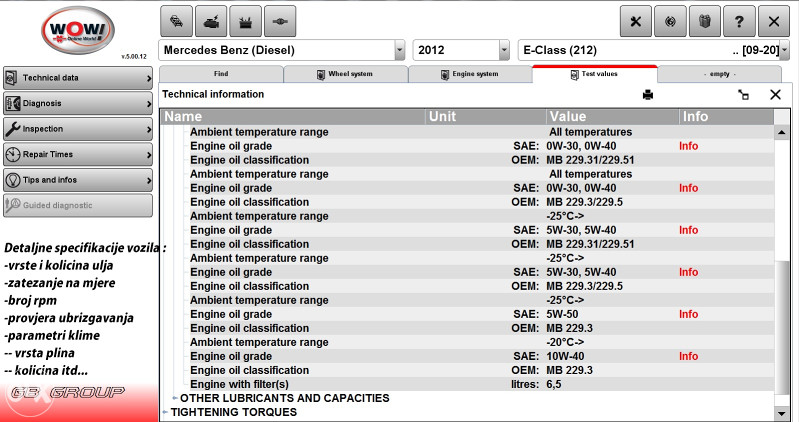Click the Name column header
Screen dimensions: 799x422
click(x=293, y=117)
